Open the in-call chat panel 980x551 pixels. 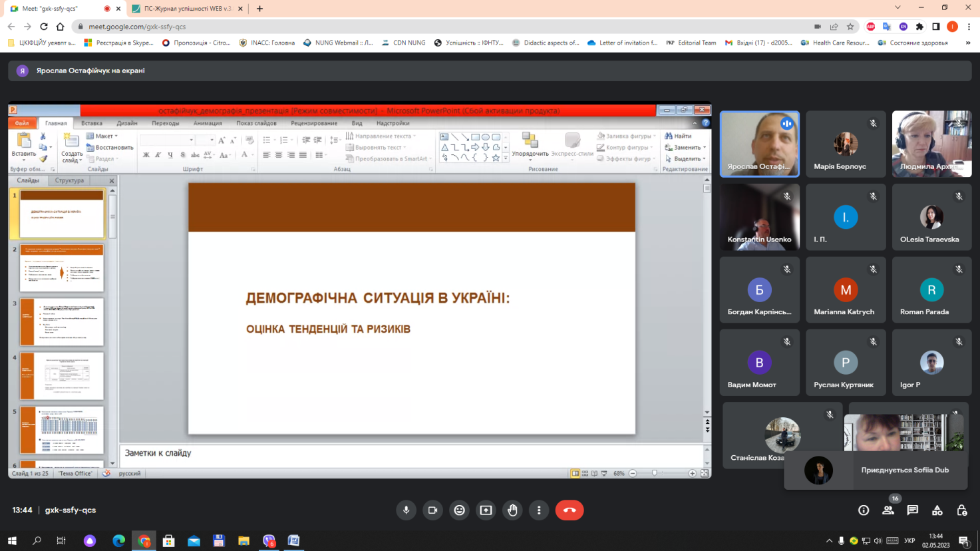[x=912, y=510]
